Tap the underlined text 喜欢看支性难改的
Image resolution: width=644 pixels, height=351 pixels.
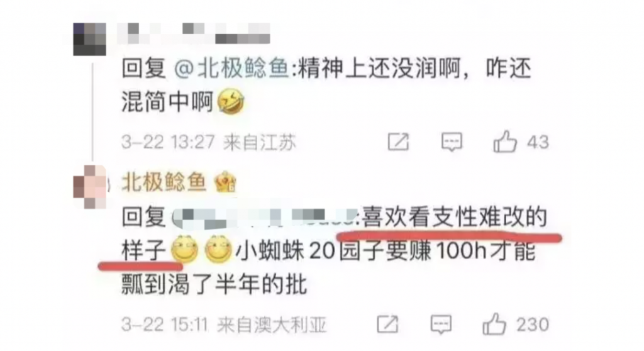pos(454,217)
